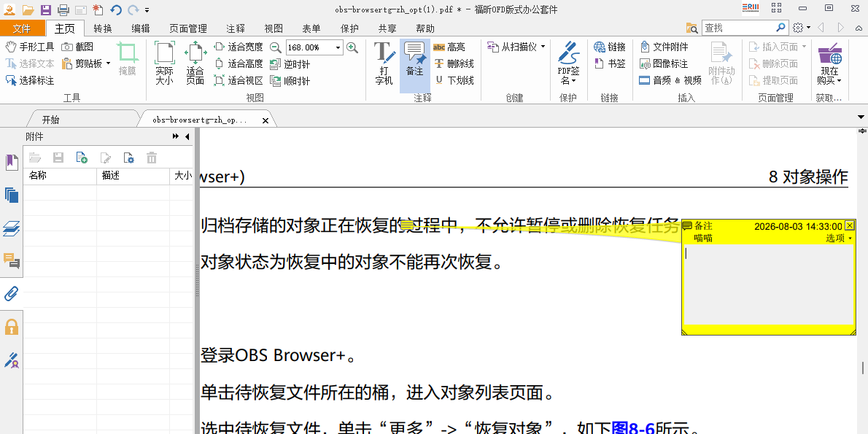The width and height of the screenshot is (868, 434).
Task: Select the Hand tool (手形工具)
Action: (30, 47)
